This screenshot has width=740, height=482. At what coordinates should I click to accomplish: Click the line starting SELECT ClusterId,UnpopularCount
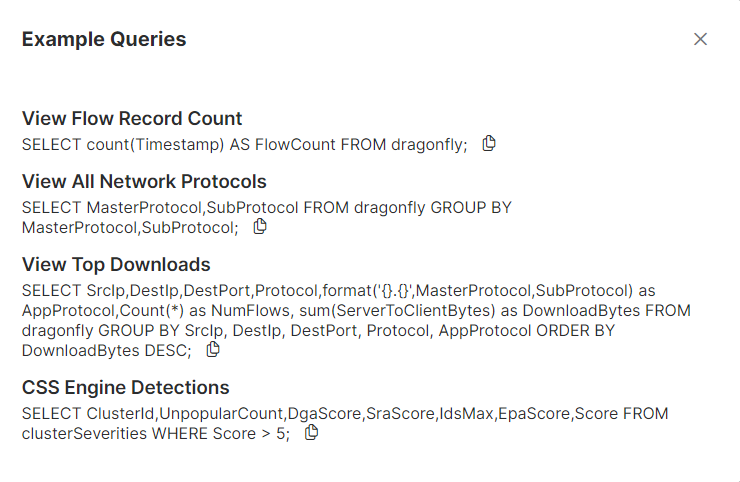[345, 414]
